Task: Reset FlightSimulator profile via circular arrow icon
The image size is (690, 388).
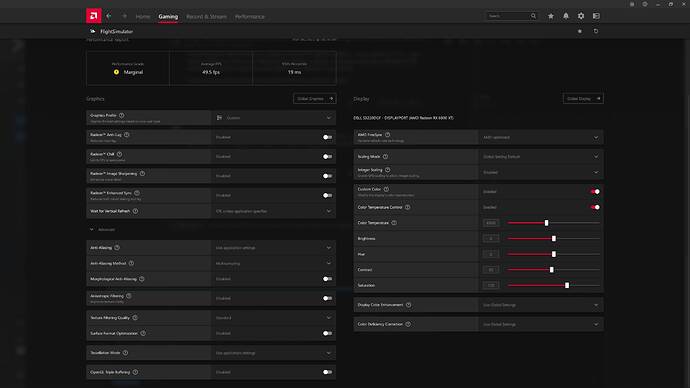Action: click(x=596, y=31)
